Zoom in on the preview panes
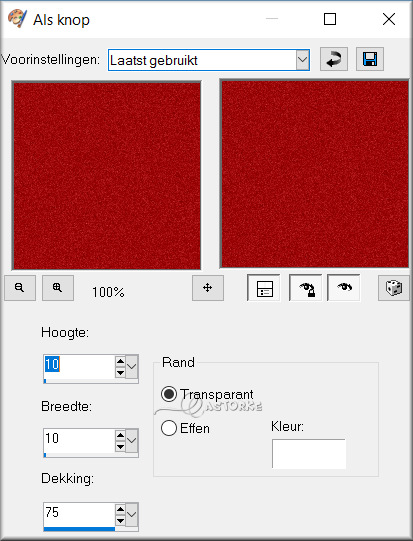Screen dimensions: 413x541 click(x=58, y=288)
